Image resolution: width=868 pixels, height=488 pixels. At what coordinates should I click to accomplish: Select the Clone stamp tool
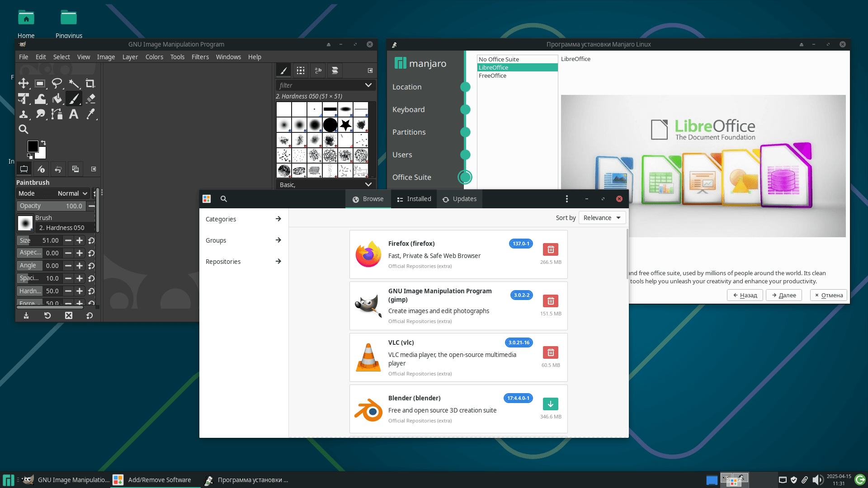pos(24,114)
